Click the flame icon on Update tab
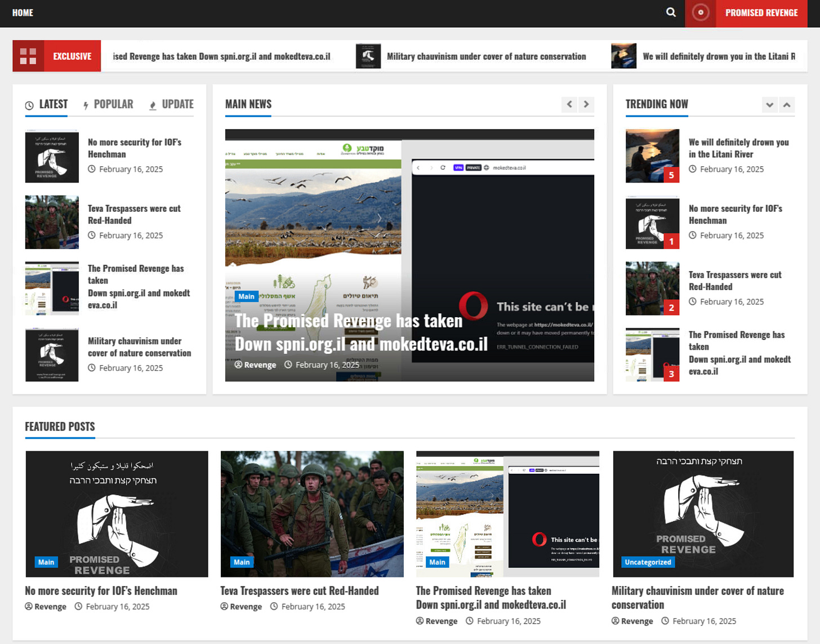Image resolution: width=820 pixels, height=644 pixels. (x=153, y=105)
